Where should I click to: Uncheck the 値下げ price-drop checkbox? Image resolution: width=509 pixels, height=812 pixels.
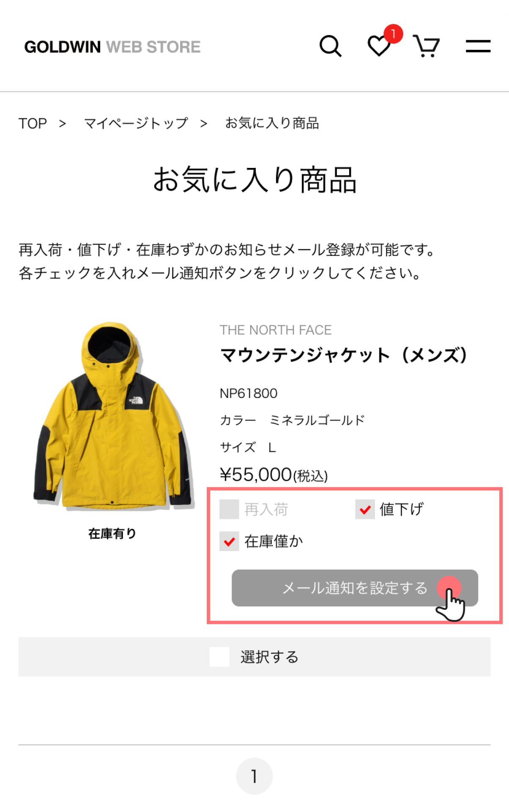pos(365,509)
